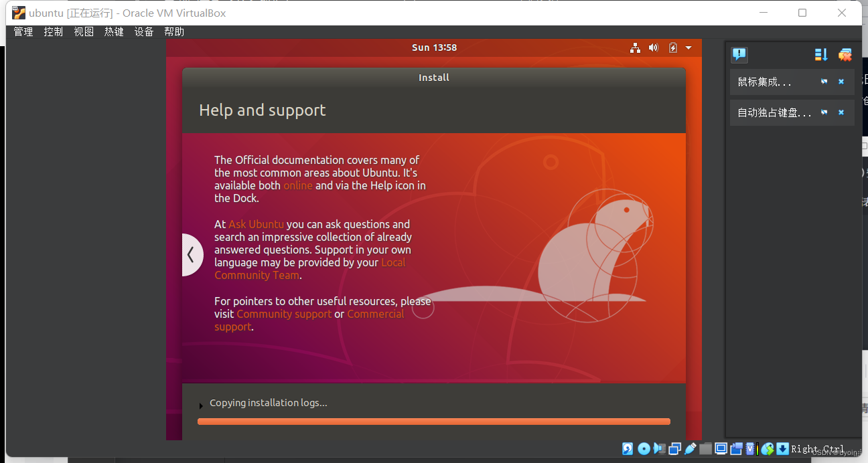Click the VirtualBox notification center speech bubble icon
The height and width of the screenshot is (463, 868).
pyautogui.click(x=739, y=55)
